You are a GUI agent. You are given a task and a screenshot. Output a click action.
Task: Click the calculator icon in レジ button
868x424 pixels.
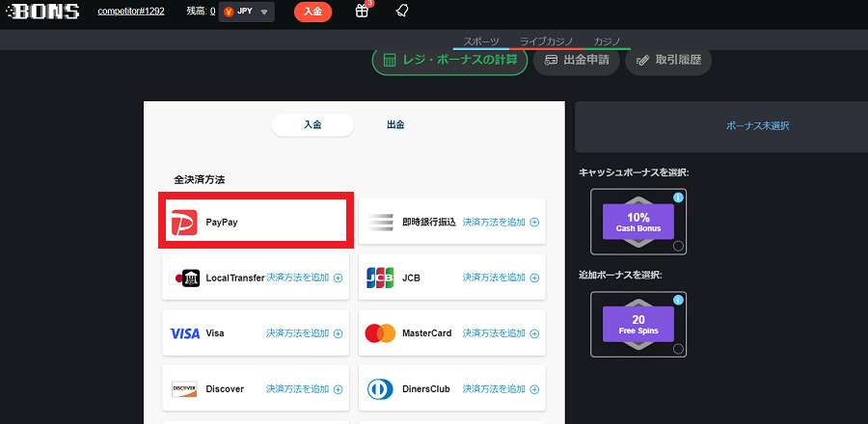click(390, 61)
